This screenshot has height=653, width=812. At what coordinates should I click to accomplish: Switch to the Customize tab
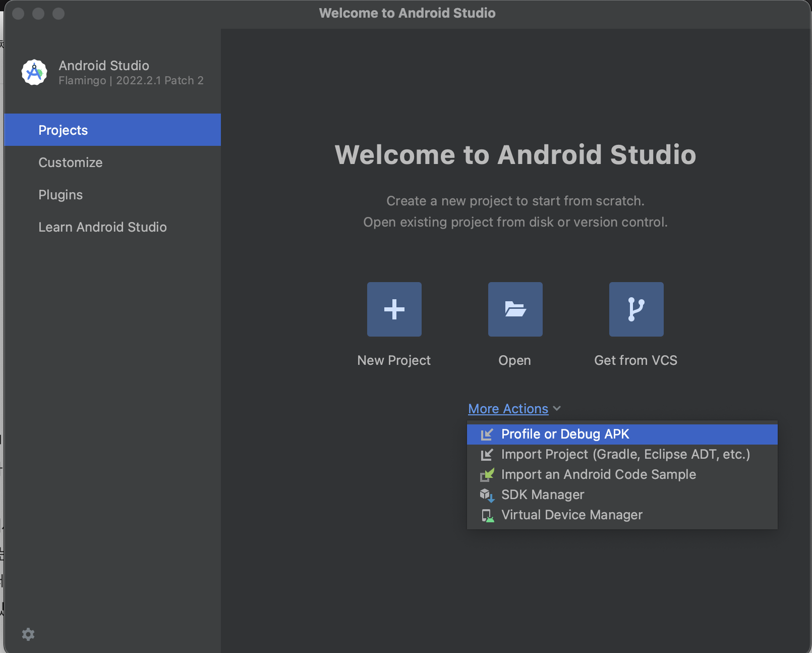(112, 162)
